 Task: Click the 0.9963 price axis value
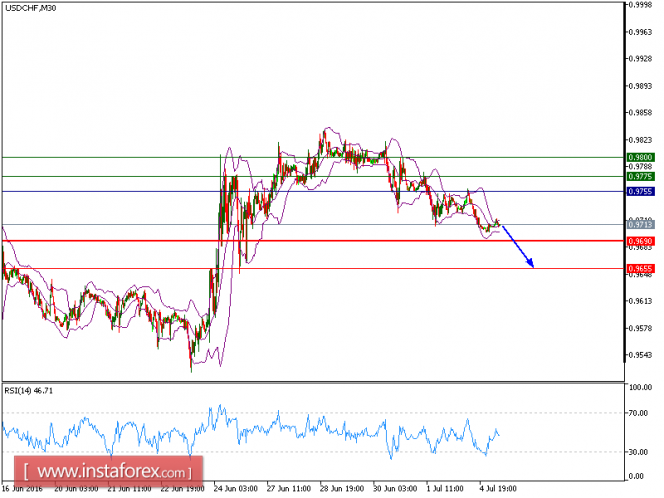[x=640, y=32]
